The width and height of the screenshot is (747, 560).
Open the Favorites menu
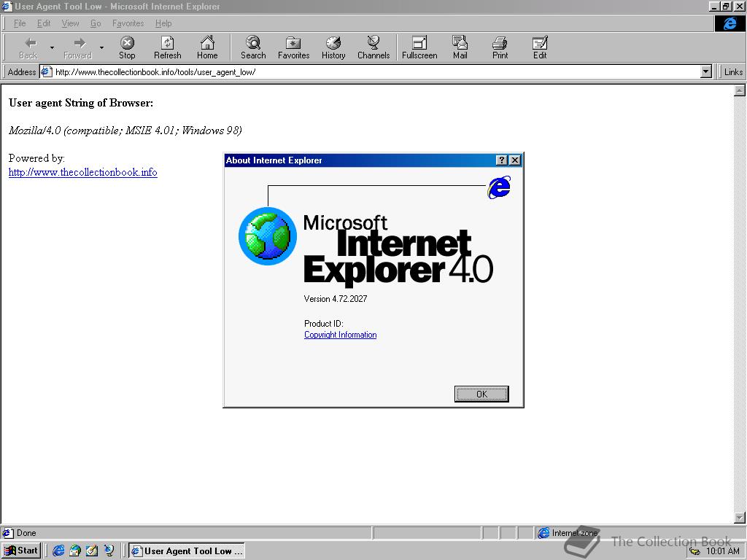[x=128, y=23]
